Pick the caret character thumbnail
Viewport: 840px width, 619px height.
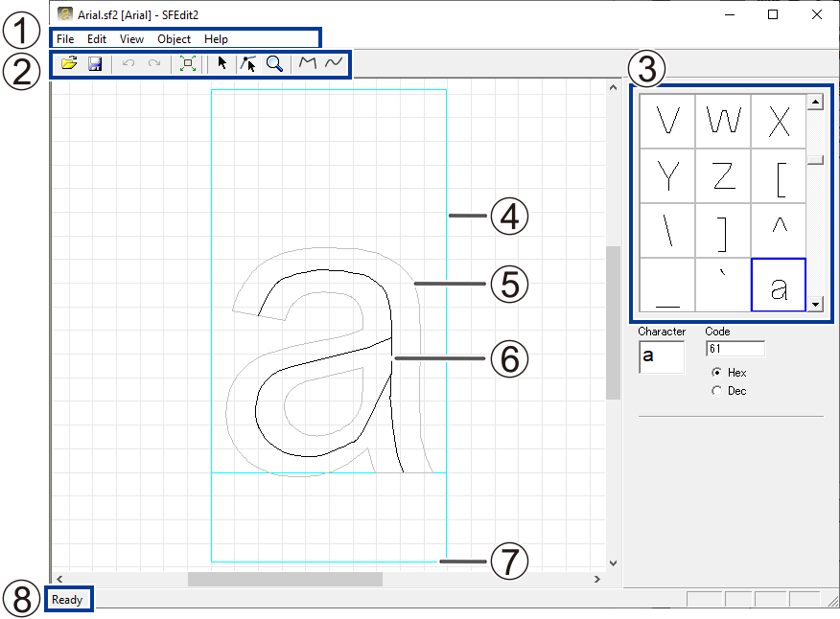tap(779, 231)
